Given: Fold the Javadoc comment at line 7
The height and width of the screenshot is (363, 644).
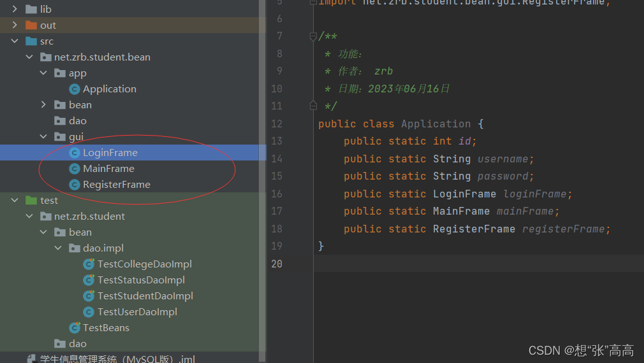Looking at the screenshot, I should coord(313,36).
